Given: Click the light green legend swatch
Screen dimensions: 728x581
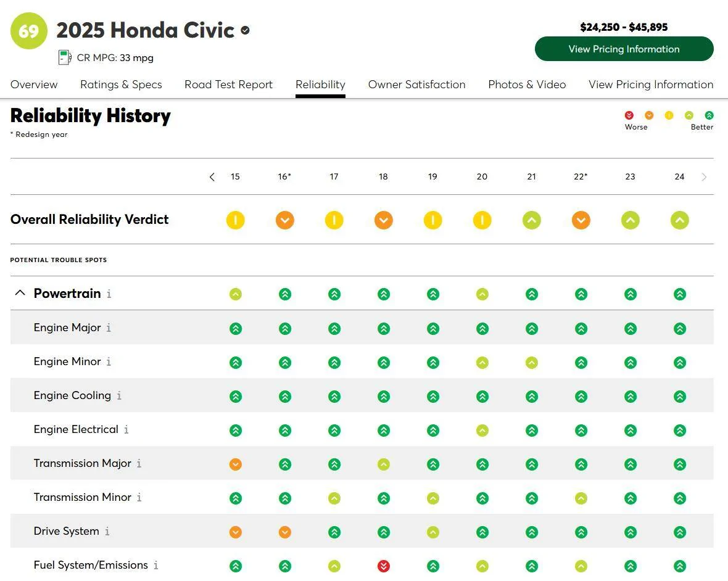Looking at the screenshot, I should 689,115.
